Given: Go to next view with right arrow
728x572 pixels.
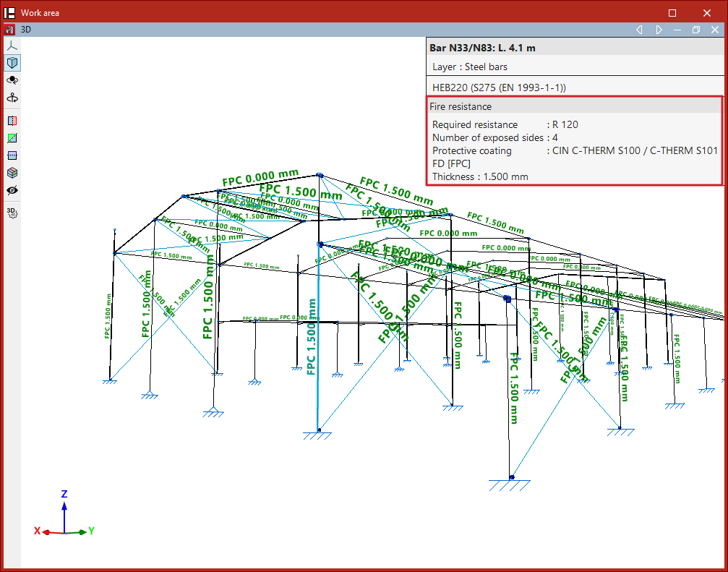Looking at the screenshot, I should tap(659, 30).
